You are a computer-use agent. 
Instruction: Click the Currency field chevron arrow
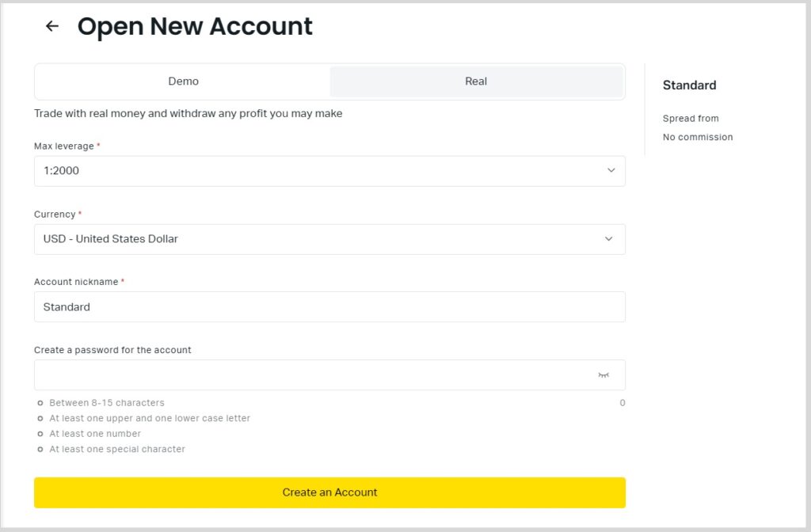(609, 239)
